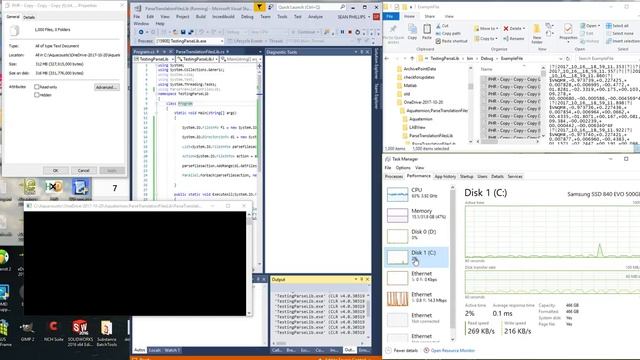640x360 pixels.
Task: Open the Share tab in Explorer ribbon
Action: pos(429,16)
